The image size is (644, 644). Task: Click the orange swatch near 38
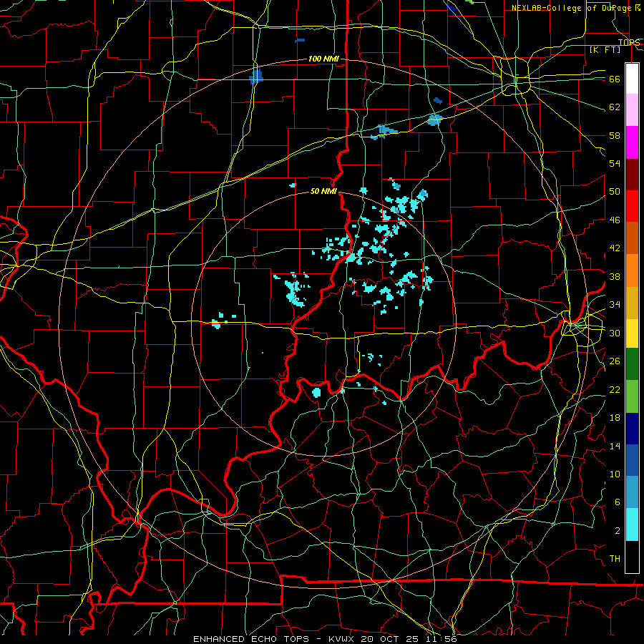[x=632, y=270]
